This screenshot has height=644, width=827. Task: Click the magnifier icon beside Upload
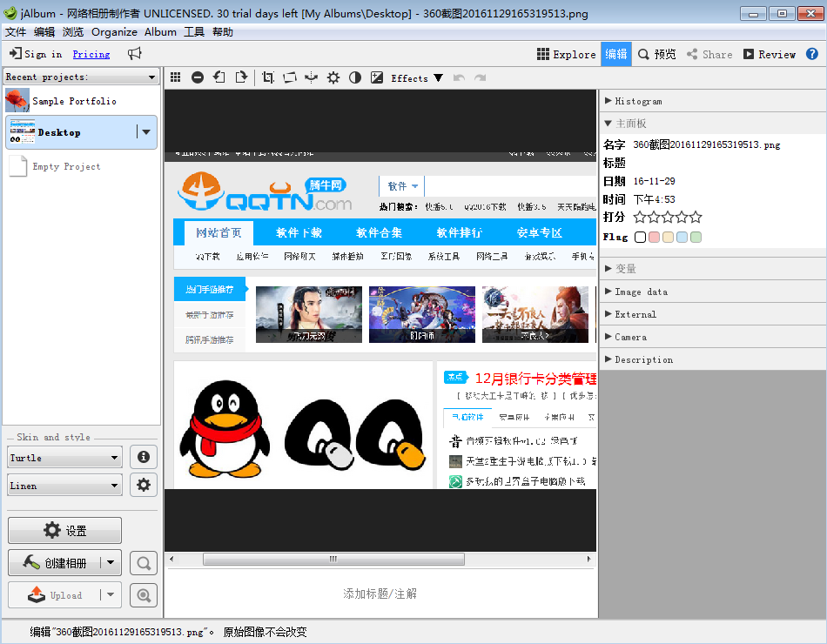coord(144,595)
